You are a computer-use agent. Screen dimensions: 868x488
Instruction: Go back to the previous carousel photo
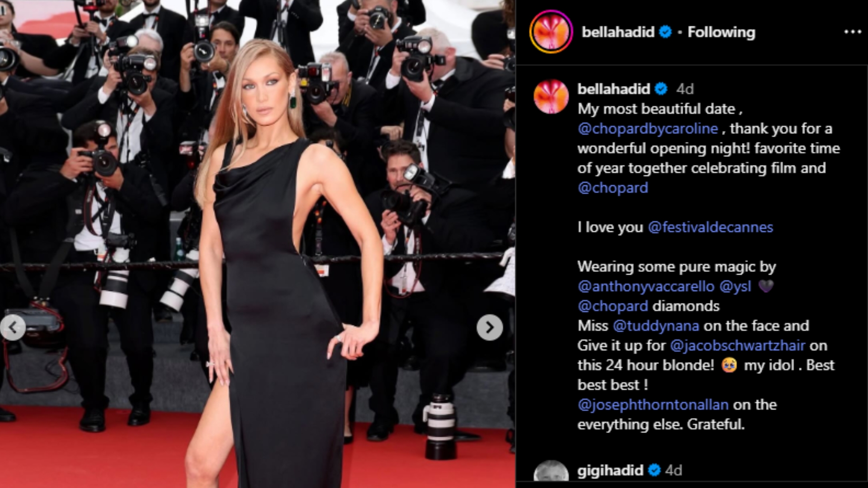[x=13, y=327]
